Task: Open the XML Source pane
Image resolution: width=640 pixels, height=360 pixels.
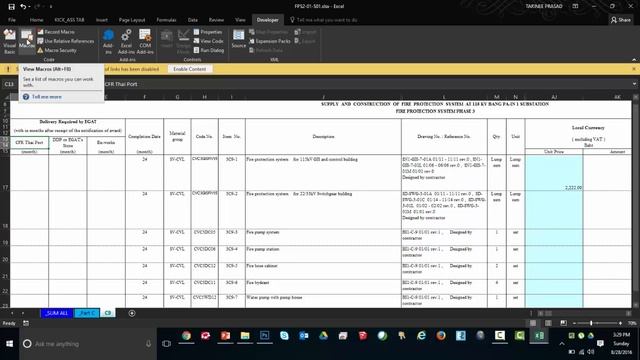Action: point(238,39)
